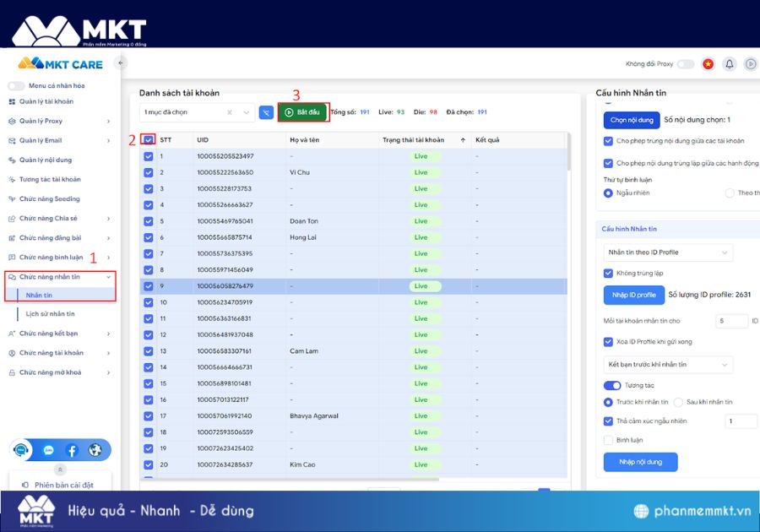The height and width of the screenshot is (532, 760).
Task: Click the play icon in top bar
Action: click(750, 64)
